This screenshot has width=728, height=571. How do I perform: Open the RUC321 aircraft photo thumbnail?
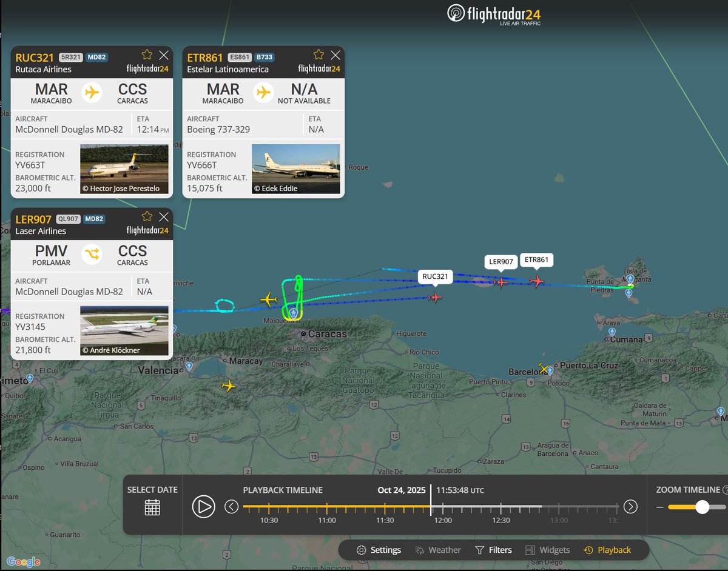[x=124, y=169]
